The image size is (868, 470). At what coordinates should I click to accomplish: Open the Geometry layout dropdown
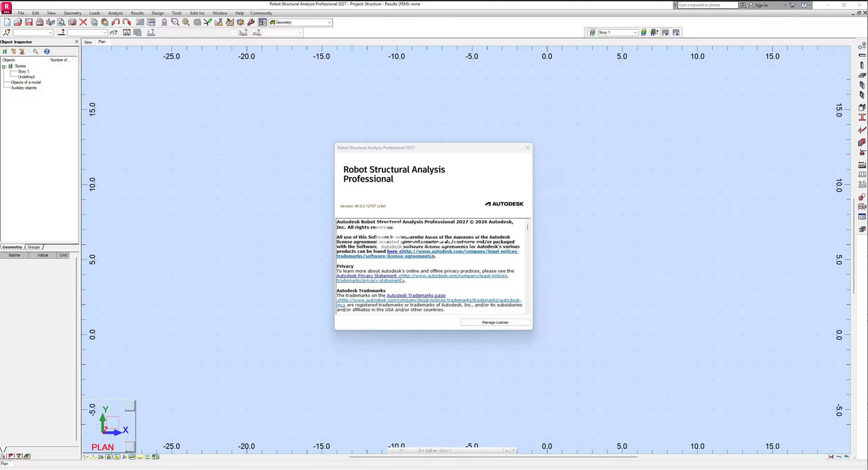coord(329,23)
